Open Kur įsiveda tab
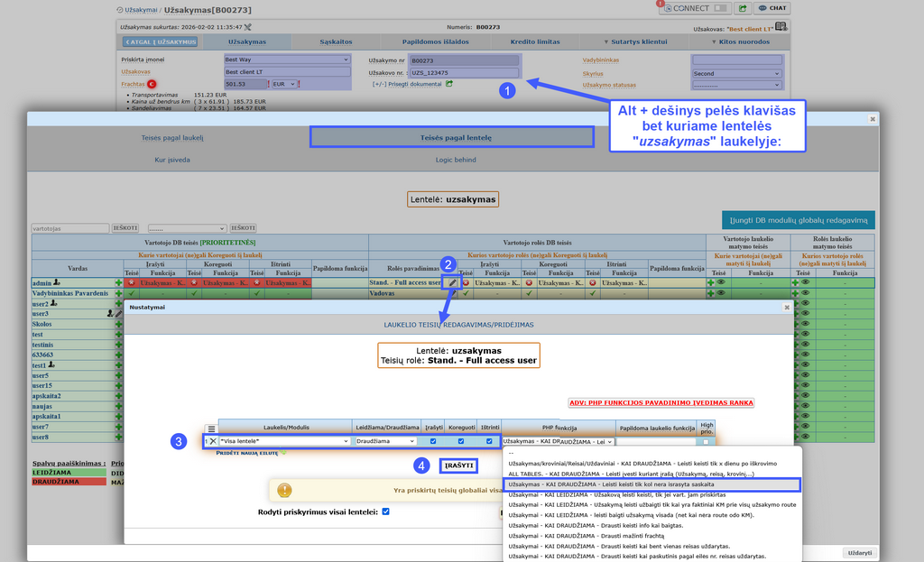This screenshot has width=924, height=562. tap(172, 160)
